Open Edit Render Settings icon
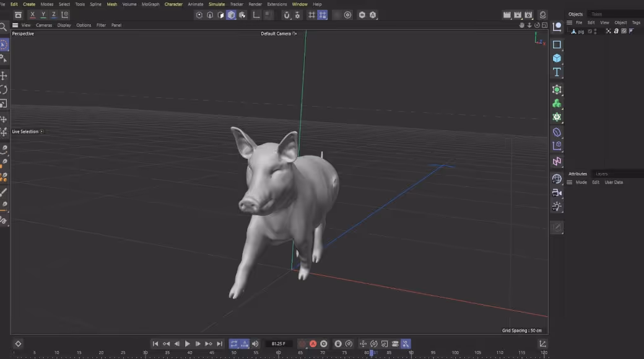 click(x=529, y=15)
